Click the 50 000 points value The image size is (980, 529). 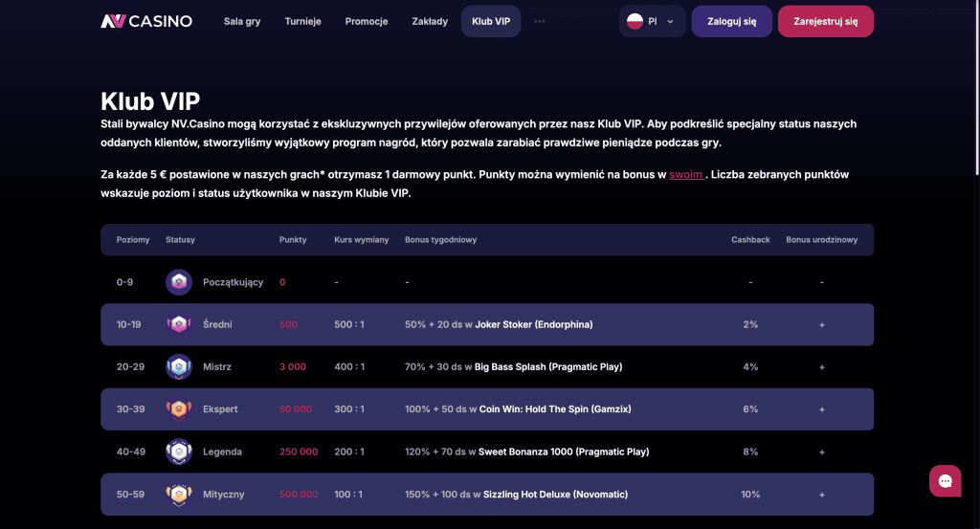[x=295, y=409]
